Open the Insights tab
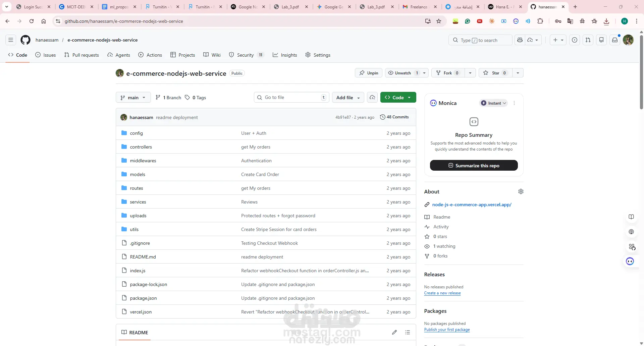Image resolution: width=644 pixels, height=346 pixels. tap(285, 55)
